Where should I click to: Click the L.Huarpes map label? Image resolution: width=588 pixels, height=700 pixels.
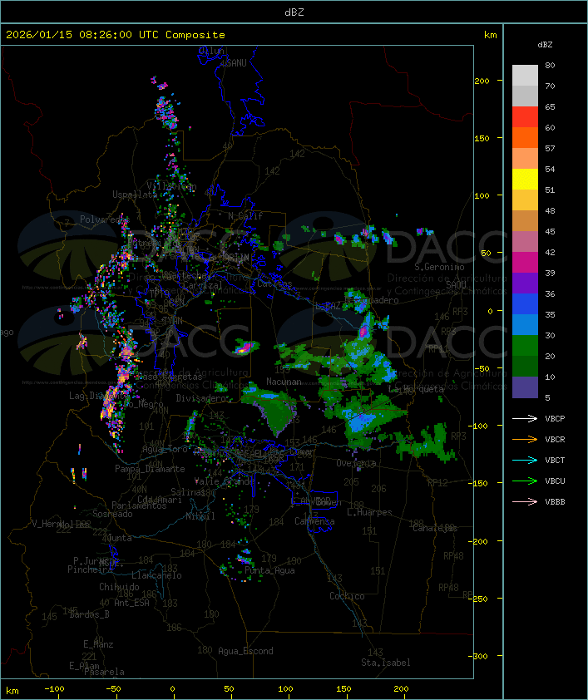tap(369, 512)
